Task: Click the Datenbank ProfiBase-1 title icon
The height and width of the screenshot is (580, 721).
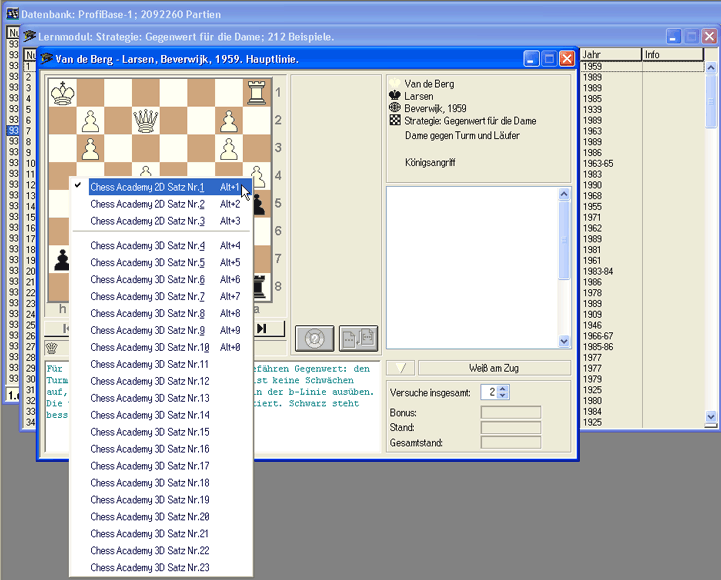Action: tap(12, 14)
